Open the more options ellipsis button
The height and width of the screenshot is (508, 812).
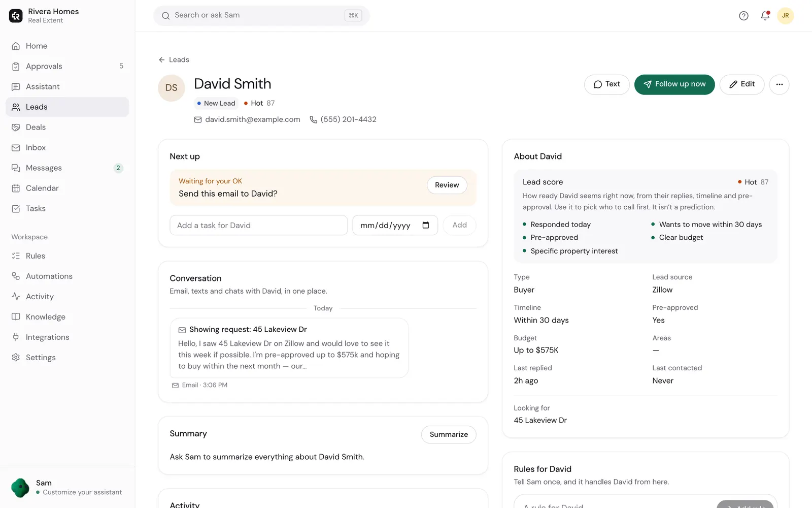(779, 84)
